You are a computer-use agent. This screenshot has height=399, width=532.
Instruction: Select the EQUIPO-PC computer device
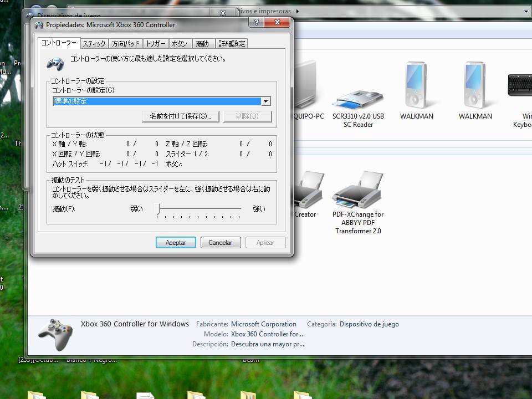309,90
